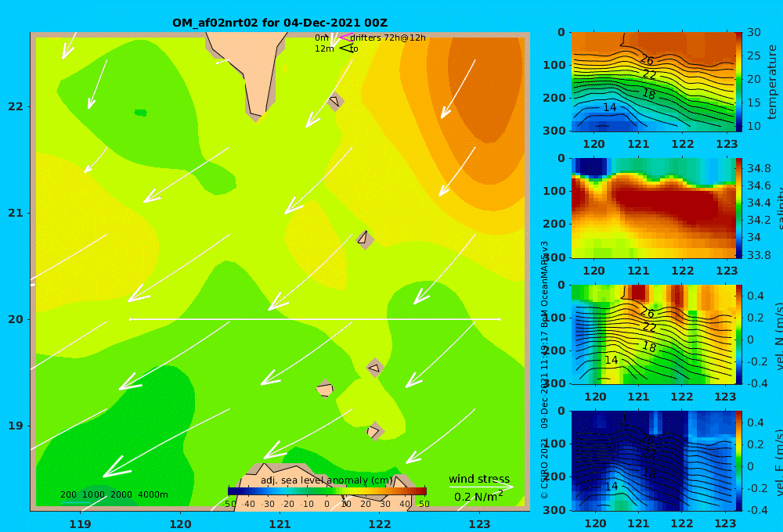Screen dimensions: 783x532
Task: Click the sea level anomaly colorbar
Action: [x=327, y=491]
